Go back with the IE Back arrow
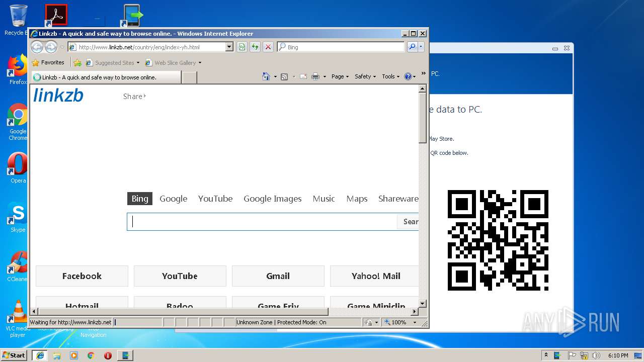 [37, 47]
